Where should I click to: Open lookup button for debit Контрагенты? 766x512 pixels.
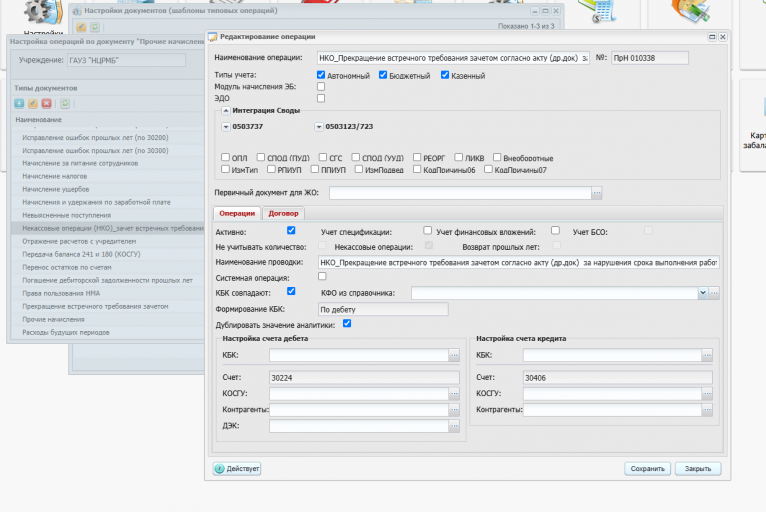(x=454, y=409)
